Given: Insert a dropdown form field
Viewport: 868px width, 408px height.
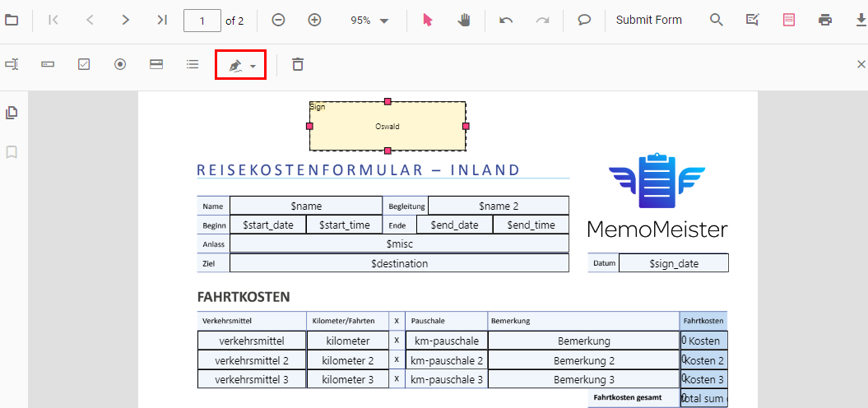Looking at the screenshot, I should 156,64.
